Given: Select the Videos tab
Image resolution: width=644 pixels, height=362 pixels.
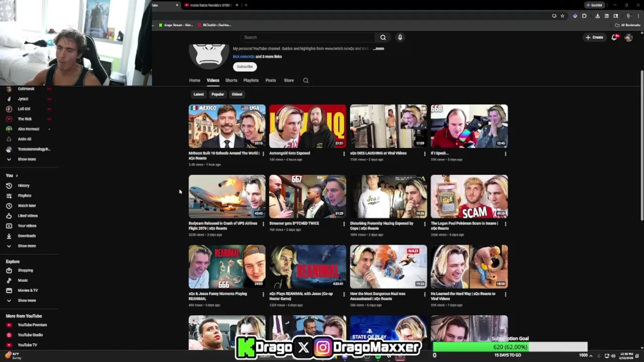Looking at the screenshot, I should pyautogui.click(x=213, y=80).
